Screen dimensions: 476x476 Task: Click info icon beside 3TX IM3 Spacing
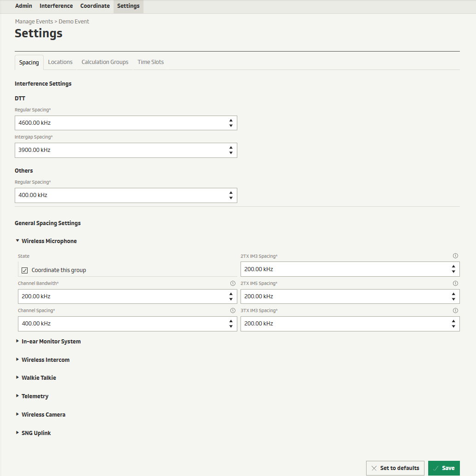(455, 310)
